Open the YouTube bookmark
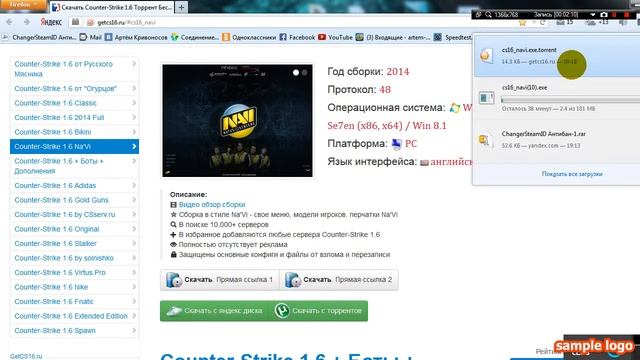The width and height of the screenshot is (640, 360). pos(335,38)
